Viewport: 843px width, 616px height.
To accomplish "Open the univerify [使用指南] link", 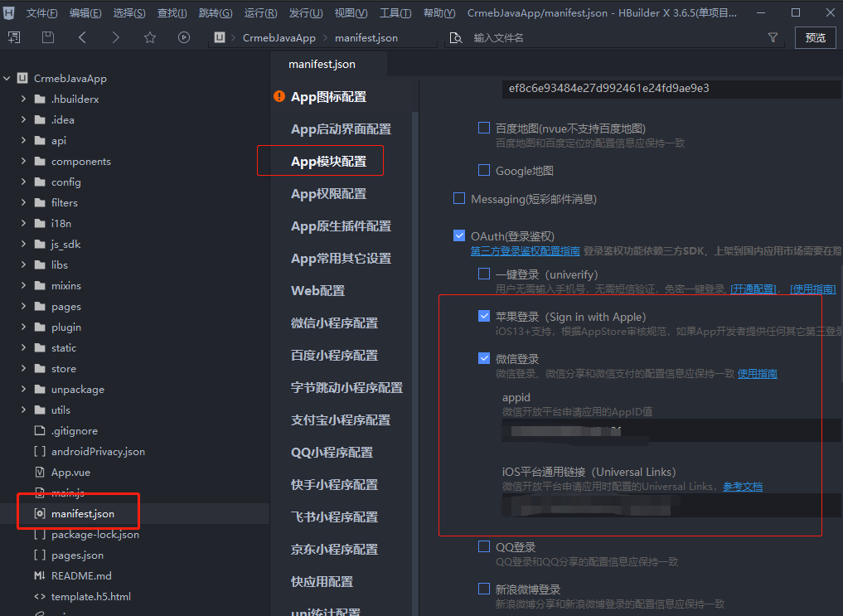I will 813,289.
